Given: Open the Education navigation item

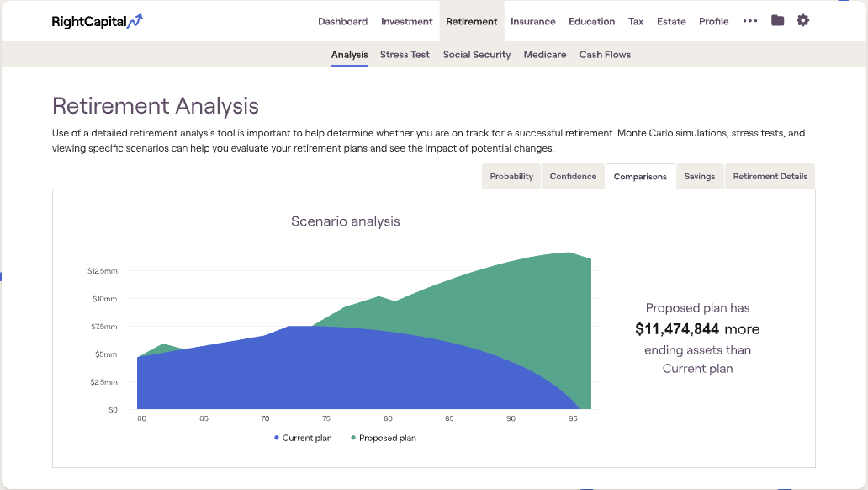Looking at the screenshot, I should [x=591, y=22].
